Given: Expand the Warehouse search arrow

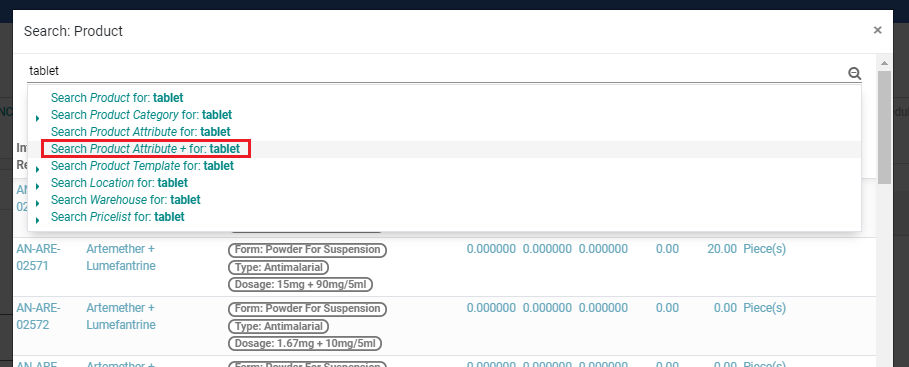Looking at the screenshot, I should pos(38,203).
